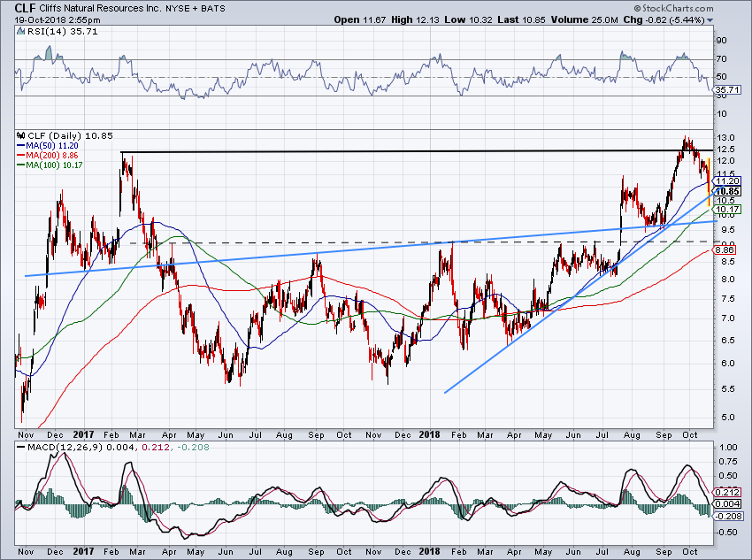The image size is (752, 560).
Task: Click the 19-Oct-2018 2:55pm timestamp
Action: [x=58, y=20]
